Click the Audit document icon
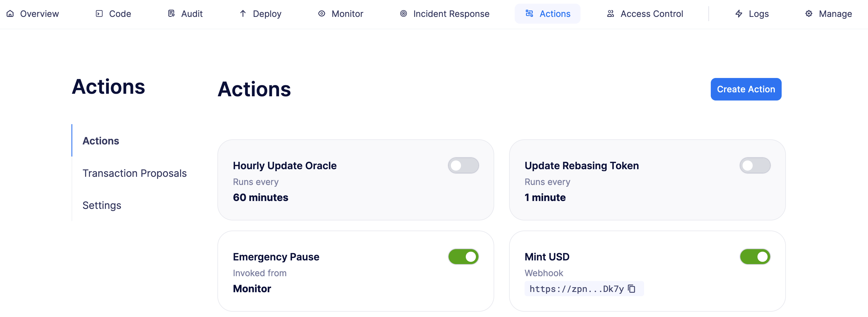 tap(171, 14)
